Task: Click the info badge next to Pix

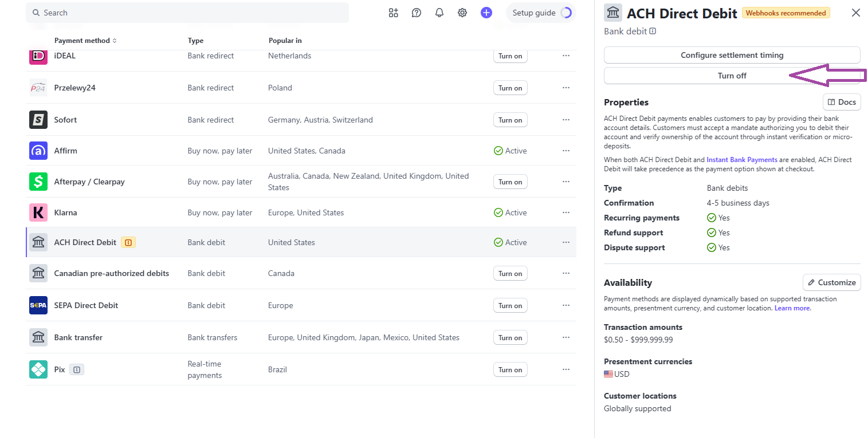Action: pyautogui.click(x=77, y=370)
